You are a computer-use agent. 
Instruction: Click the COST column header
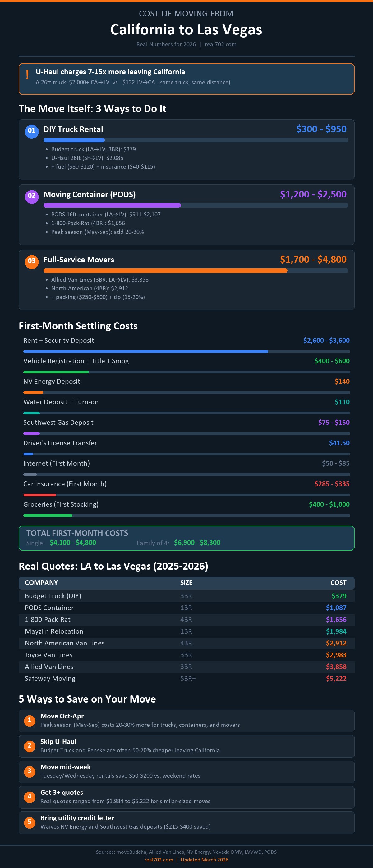coord(338,583)
